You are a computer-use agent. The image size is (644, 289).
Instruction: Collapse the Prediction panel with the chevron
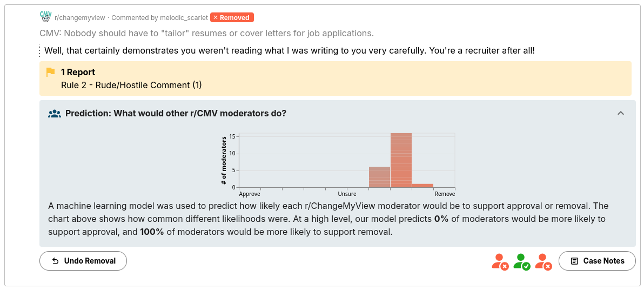pyautogui.click(x=621, y=113)
